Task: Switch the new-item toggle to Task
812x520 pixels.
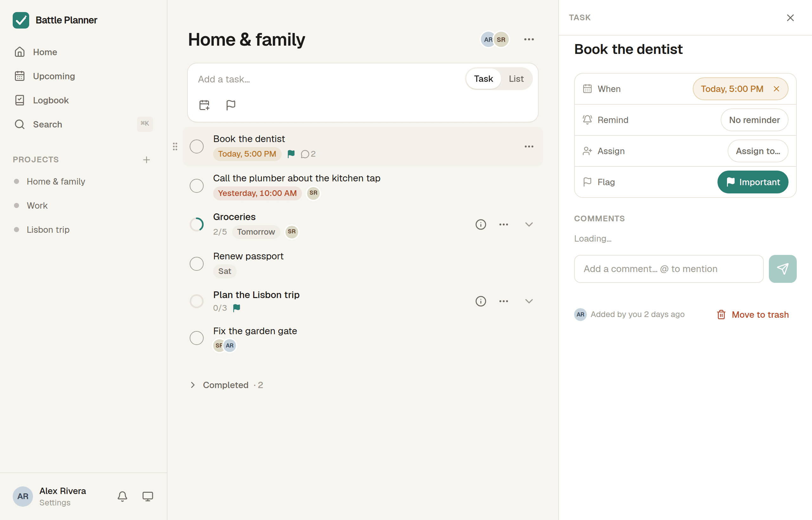Action: click(483, 79)
